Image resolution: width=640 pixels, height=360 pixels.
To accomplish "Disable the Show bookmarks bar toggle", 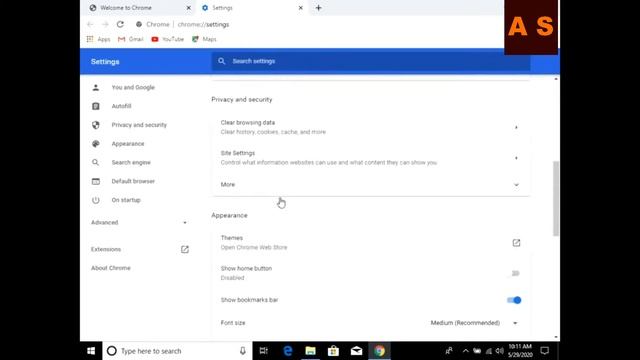I will [514, 300].
